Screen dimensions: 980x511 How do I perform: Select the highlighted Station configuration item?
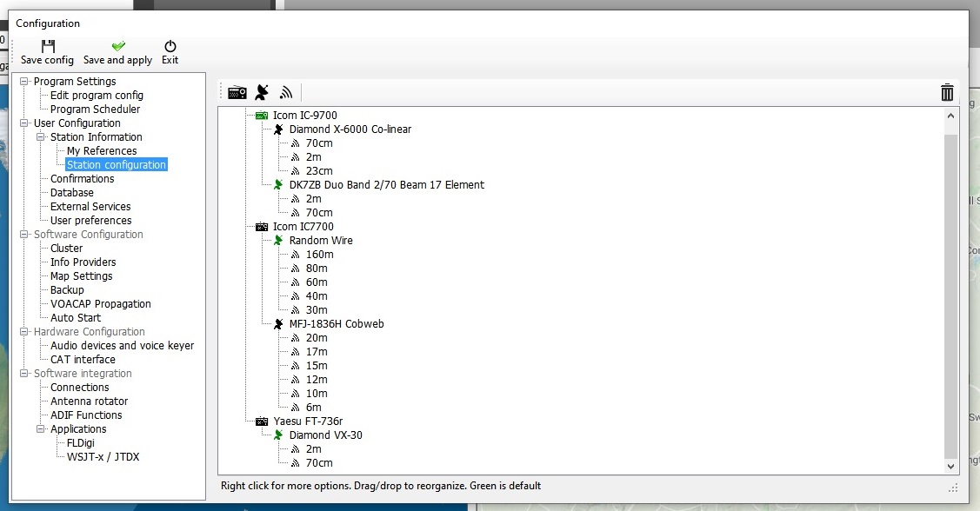(x=117, y=165)
